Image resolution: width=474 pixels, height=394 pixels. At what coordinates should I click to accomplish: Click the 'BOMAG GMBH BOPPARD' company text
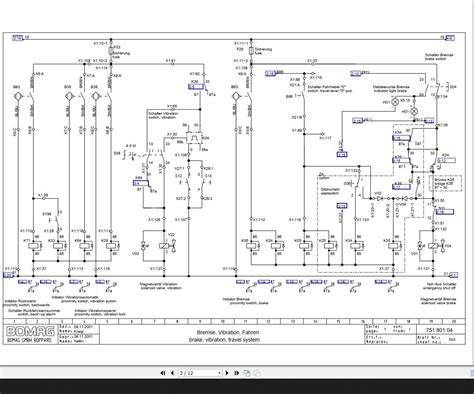(x=29, y=340)
